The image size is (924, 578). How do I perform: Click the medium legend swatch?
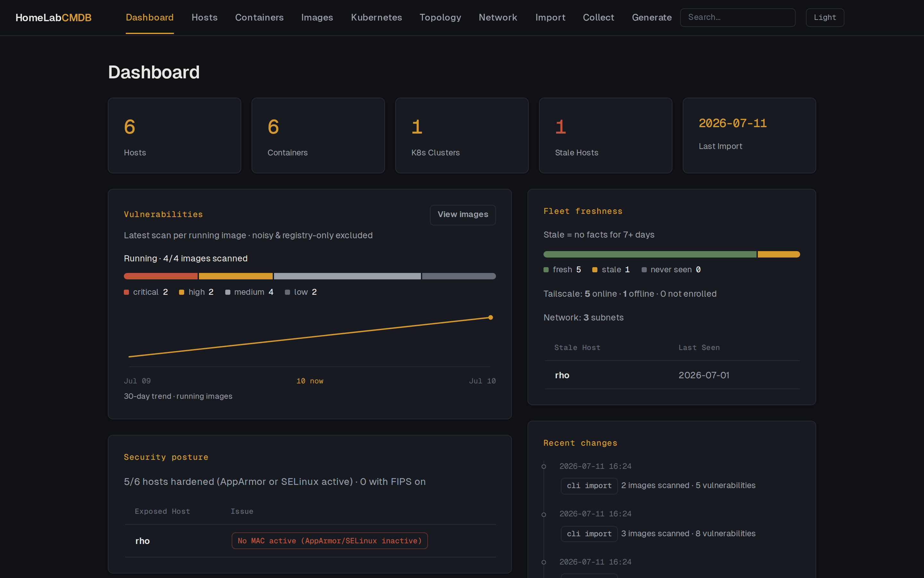click(x=227, y=293)
